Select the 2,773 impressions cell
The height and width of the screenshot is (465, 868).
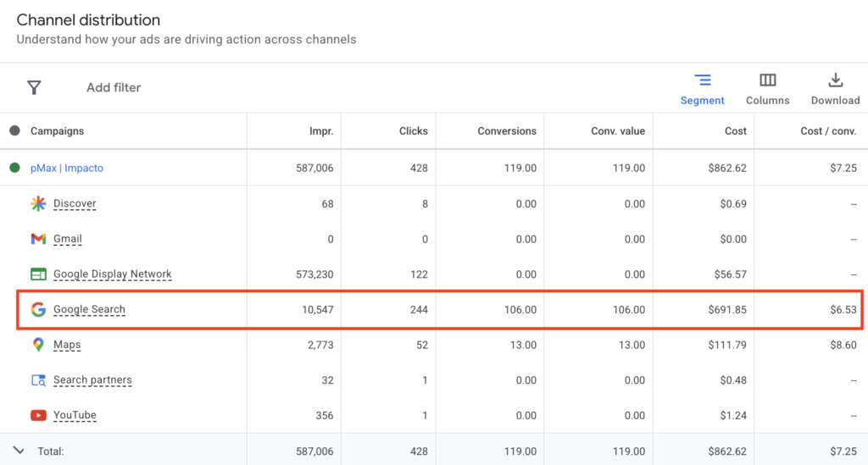coord(320,345)
